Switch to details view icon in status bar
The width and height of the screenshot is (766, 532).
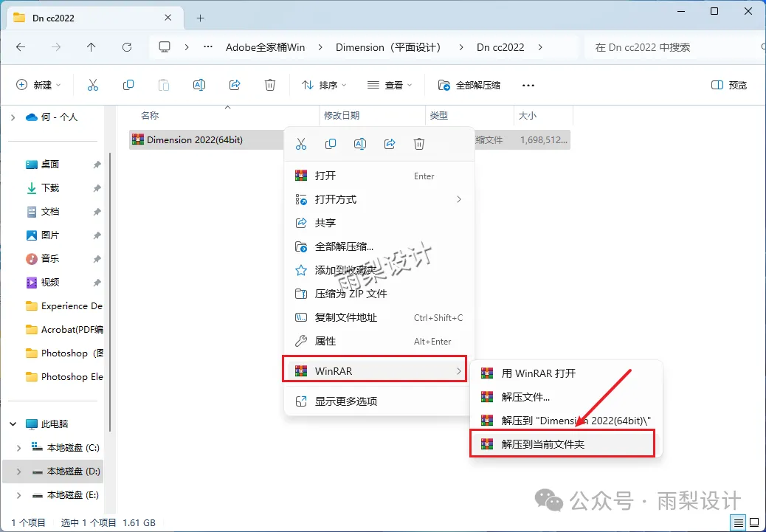(739, 522)
